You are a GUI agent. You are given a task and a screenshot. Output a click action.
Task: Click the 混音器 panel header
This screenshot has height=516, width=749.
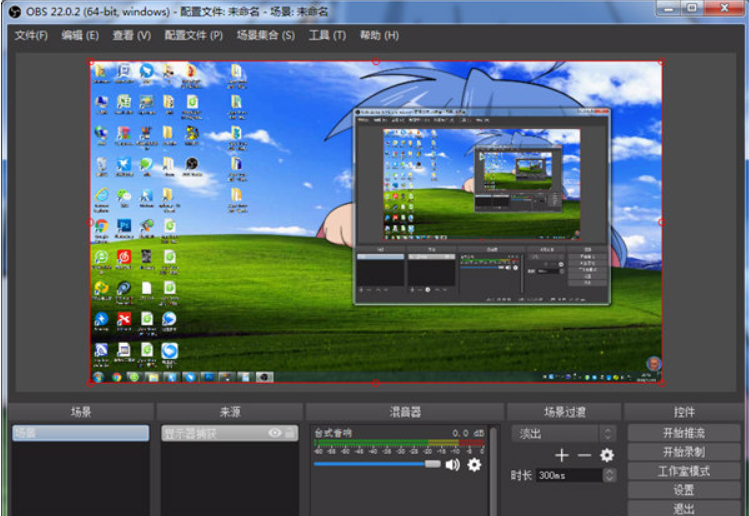405,412
